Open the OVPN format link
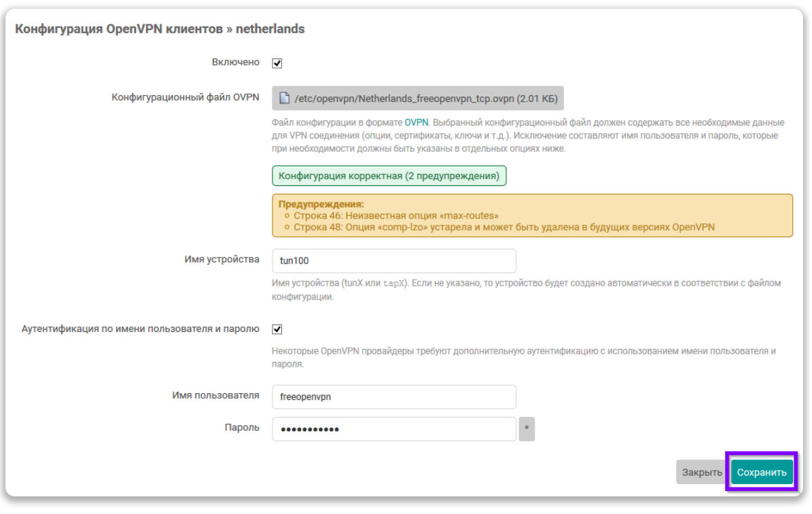 click(x=416, y=123)
